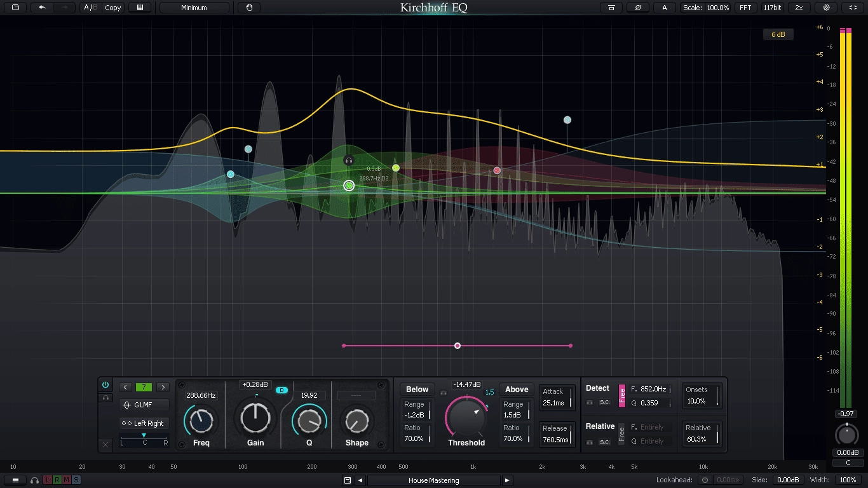Click the Threshold knob
This screenshot has width=868, height=488.
467,417
